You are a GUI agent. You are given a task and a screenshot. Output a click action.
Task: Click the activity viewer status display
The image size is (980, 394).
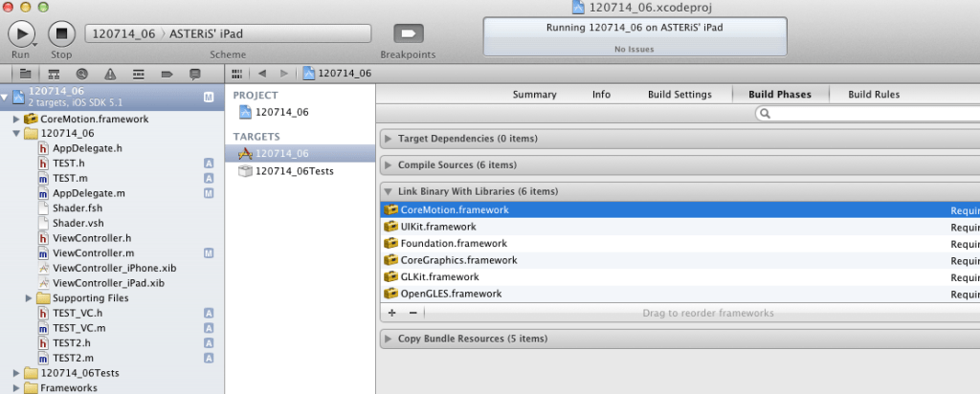click(635, 37)
